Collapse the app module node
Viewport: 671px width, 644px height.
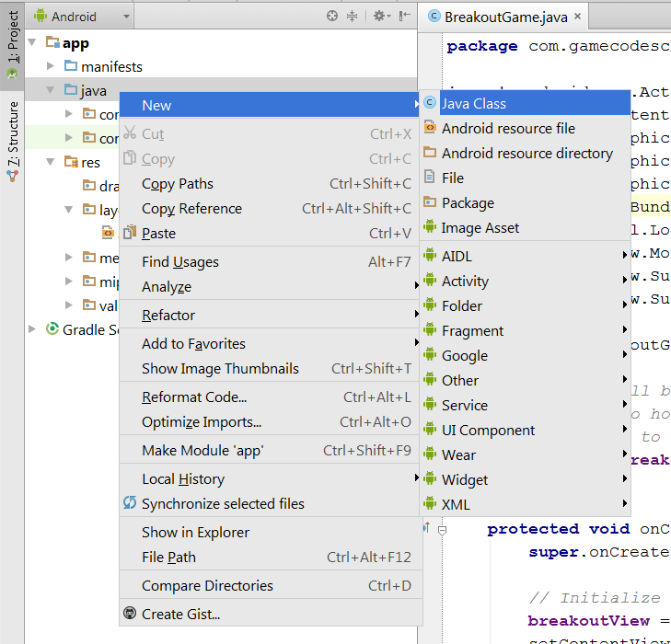pos(32,42)
